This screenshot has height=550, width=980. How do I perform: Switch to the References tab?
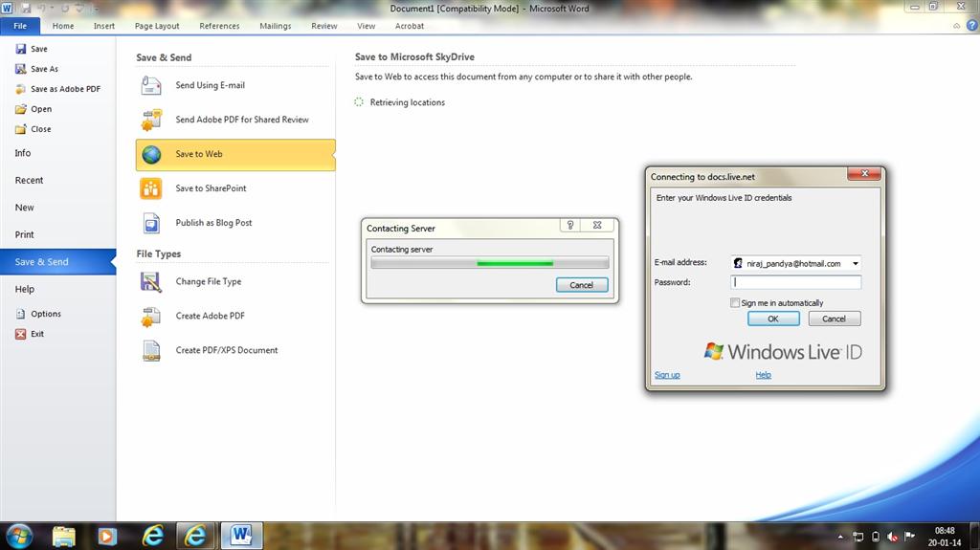point(219,26)
